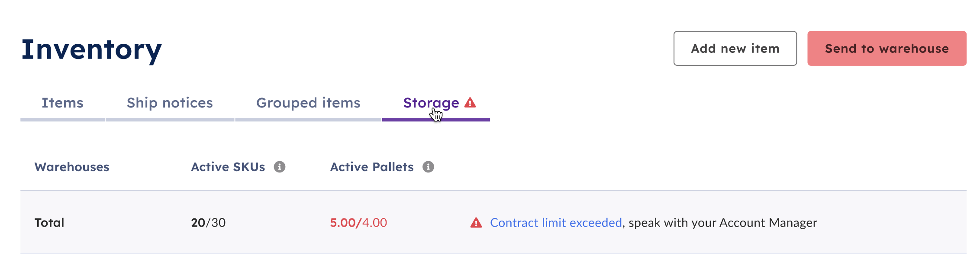Click the red 5.00/4.00 pallets value
The width and height of the screenshot is (980, 260).
(x=358, y=223)
